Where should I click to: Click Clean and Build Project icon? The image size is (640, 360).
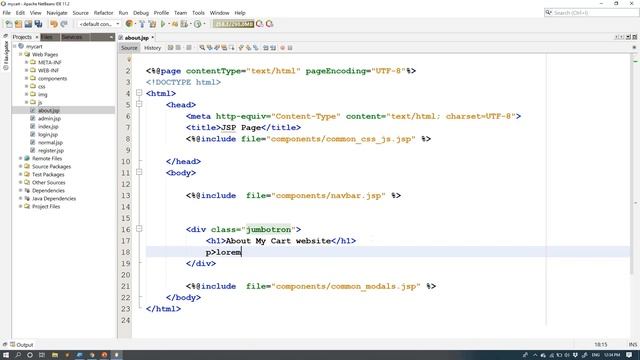152,24
